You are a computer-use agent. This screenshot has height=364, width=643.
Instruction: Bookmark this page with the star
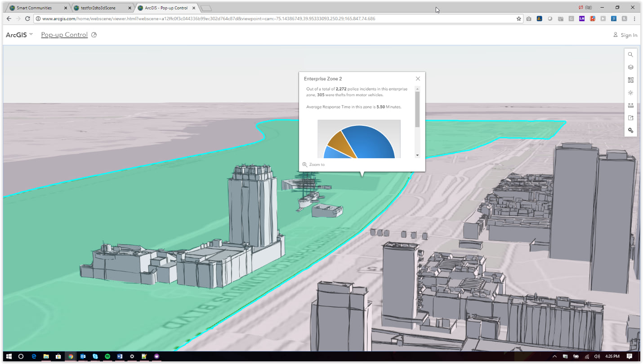tap(518, 18)
